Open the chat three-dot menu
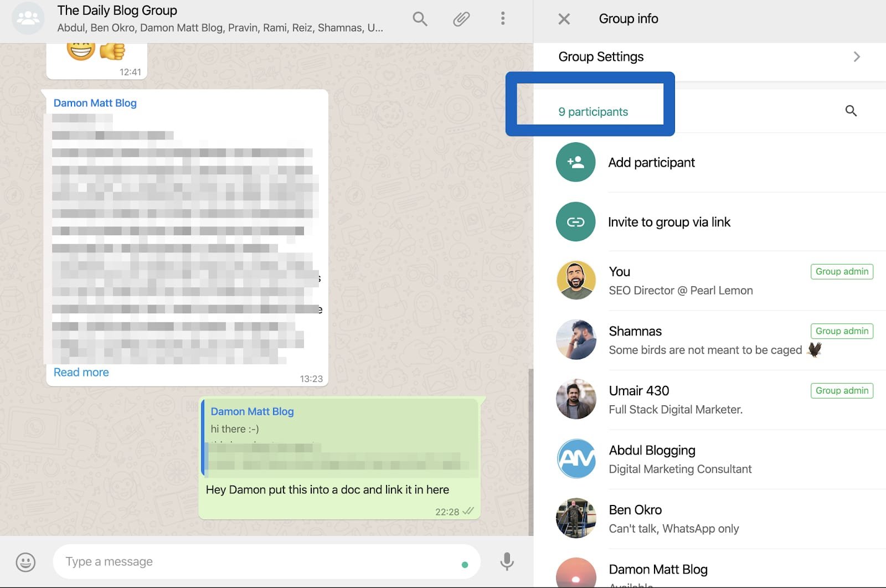 click(x=503, y=18)
